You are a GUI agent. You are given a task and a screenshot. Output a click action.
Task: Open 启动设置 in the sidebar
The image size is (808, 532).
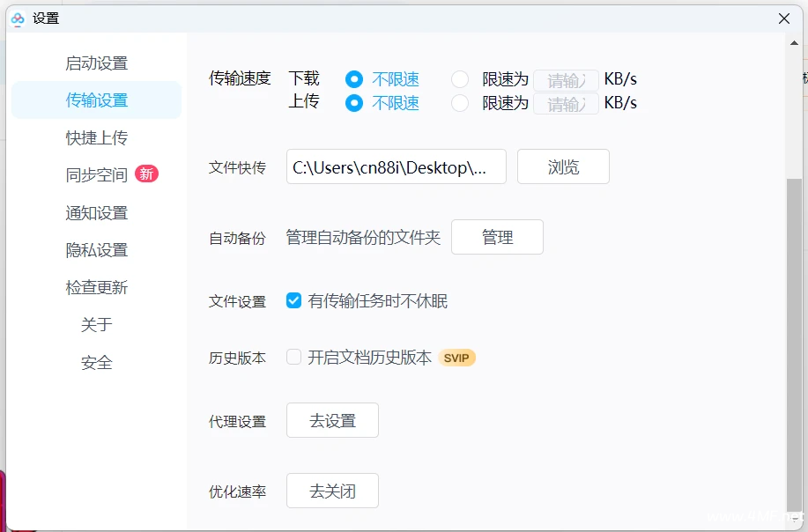click(97, 63)
